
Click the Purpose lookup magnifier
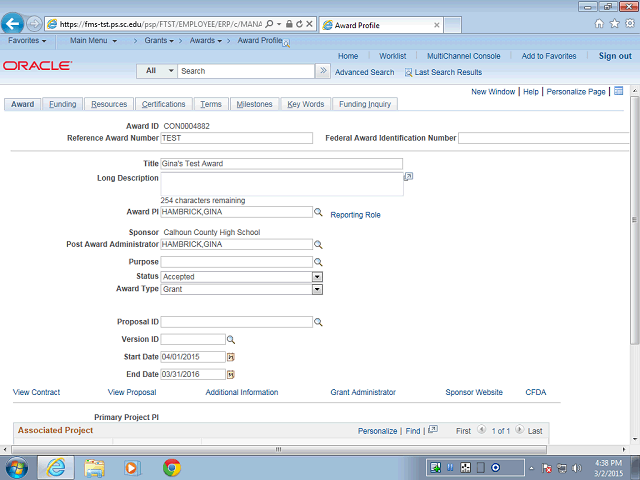[x=318, y=262]
